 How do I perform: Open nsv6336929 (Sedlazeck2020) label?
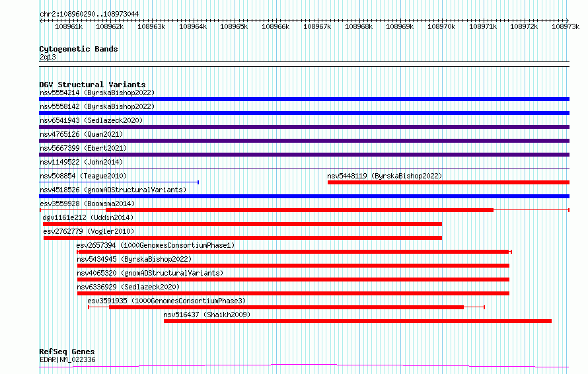pyautogui.click(x=128, y=287)
